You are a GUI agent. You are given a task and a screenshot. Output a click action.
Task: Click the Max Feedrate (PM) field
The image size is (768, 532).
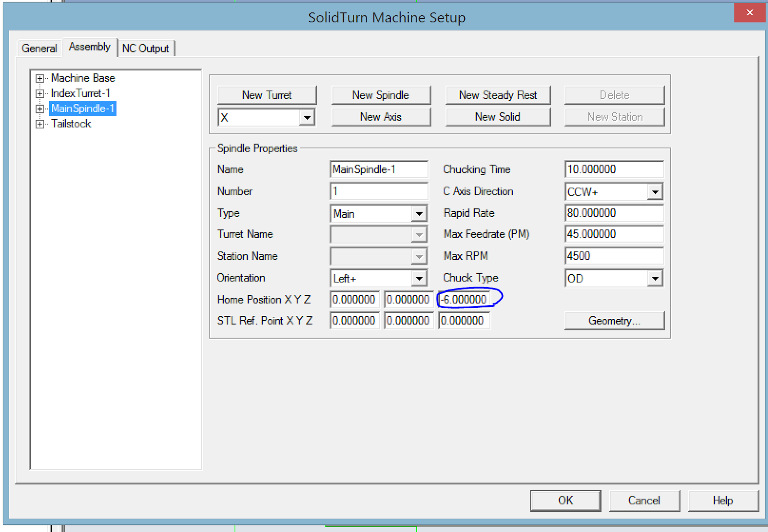click(614, 234)
